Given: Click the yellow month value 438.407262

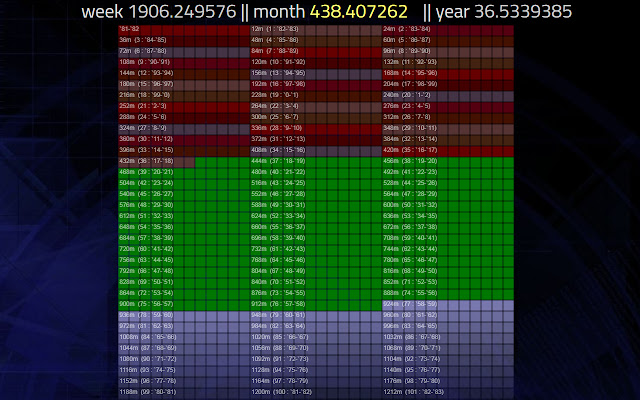Looking at the screenshot, I should [x=358, y=11].
